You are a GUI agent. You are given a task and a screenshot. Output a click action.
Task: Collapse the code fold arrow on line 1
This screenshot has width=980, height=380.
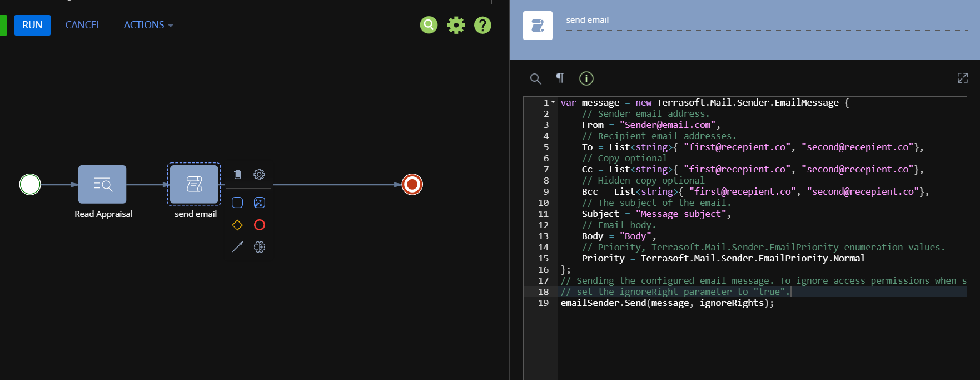click(553, 102)
